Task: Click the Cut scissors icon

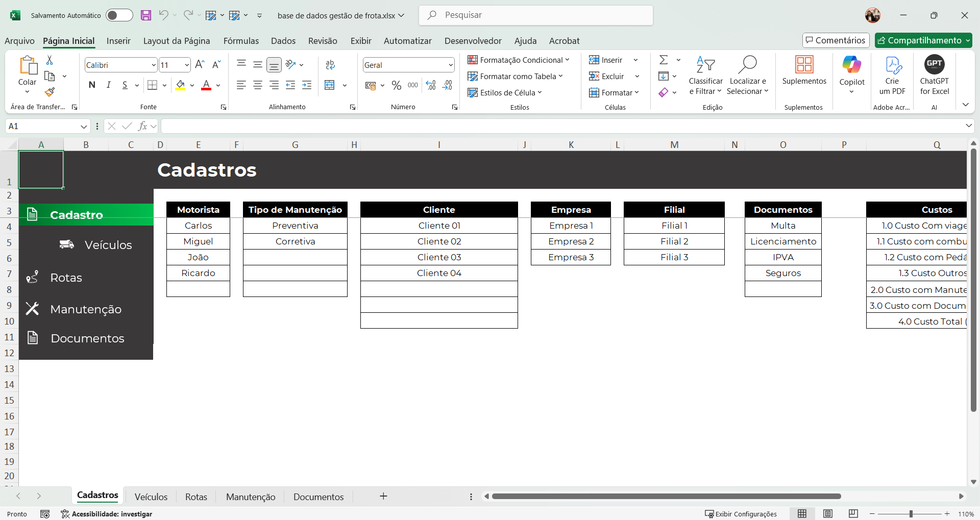Action: point(50,60)
